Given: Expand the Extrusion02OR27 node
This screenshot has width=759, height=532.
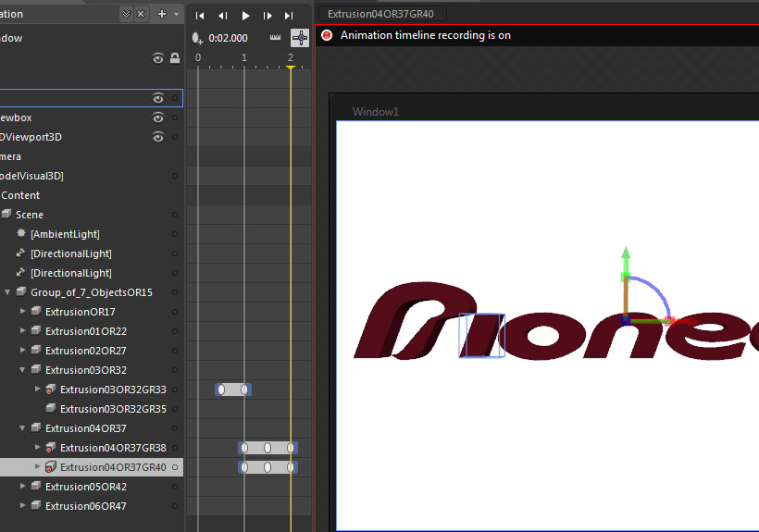Looking at the screenshot, I should coord(22,350).
